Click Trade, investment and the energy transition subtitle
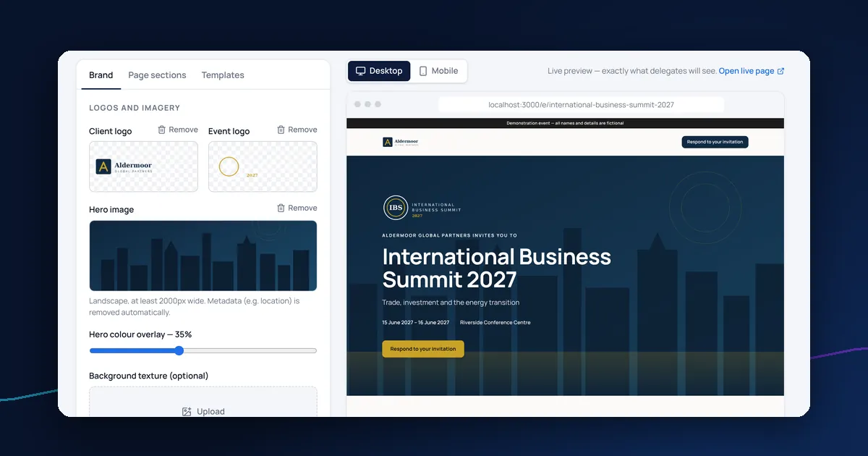868x456 pixels. 451,303
